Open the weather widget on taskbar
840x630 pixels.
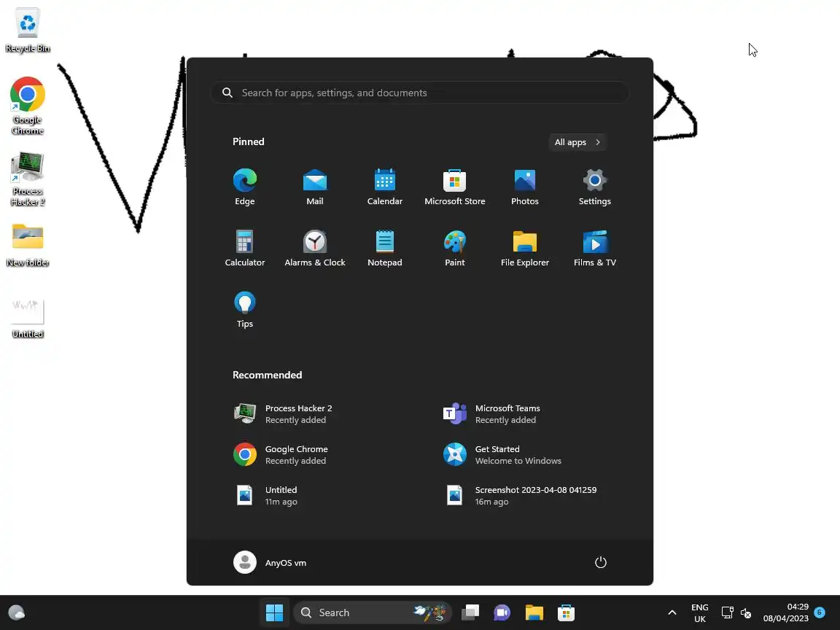17,612
